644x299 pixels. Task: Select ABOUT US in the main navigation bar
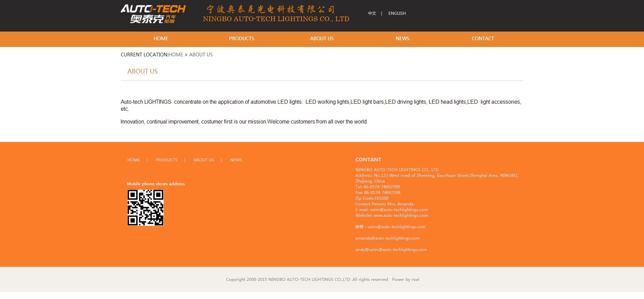[322, 39]
